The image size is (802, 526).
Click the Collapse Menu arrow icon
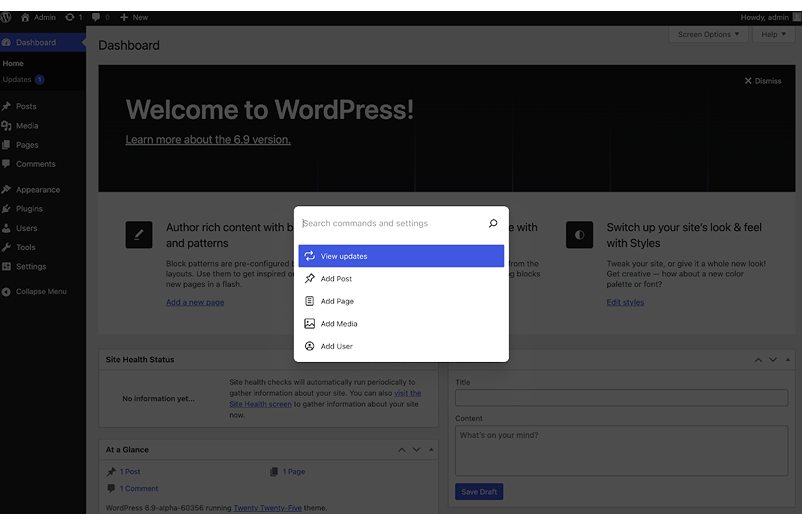click(6, 292)
